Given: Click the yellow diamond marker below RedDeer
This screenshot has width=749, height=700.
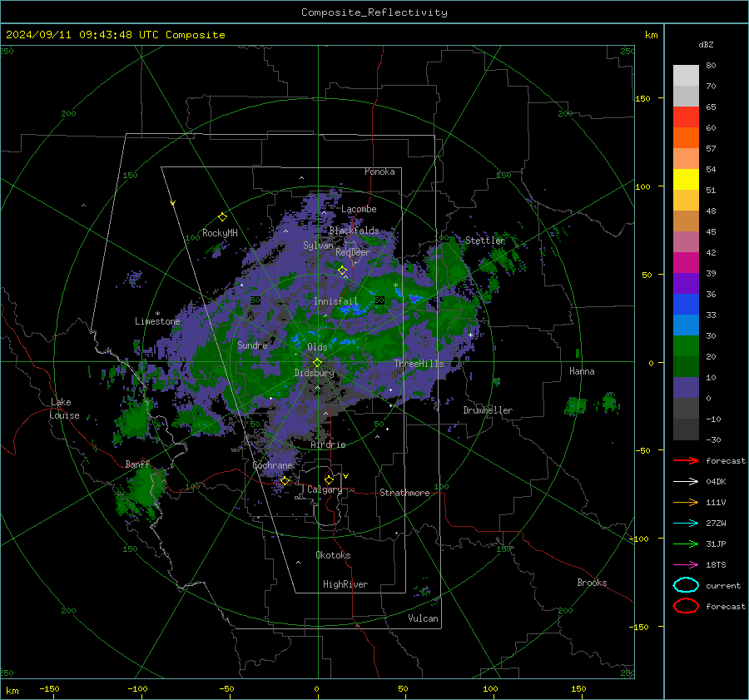Looking at the screenshot, I should pyautogui.click(x=342, y=270).
